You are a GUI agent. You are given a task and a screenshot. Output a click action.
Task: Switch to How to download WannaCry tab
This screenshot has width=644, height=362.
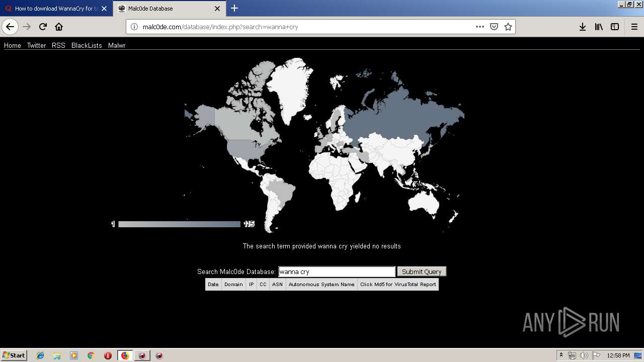click(x=56, y=9)
